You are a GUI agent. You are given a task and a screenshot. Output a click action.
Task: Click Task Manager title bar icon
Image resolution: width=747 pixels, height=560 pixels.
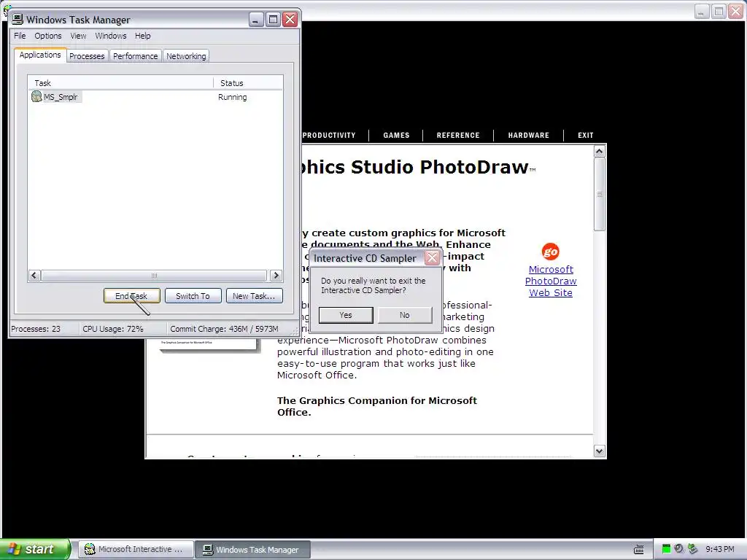click(18, 19)
